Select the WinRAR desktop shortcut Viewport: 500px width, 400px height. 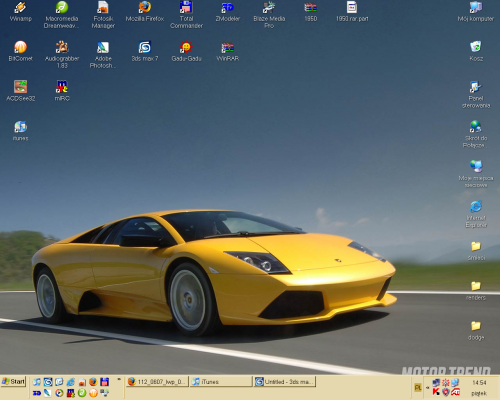(x=228, y=51)
